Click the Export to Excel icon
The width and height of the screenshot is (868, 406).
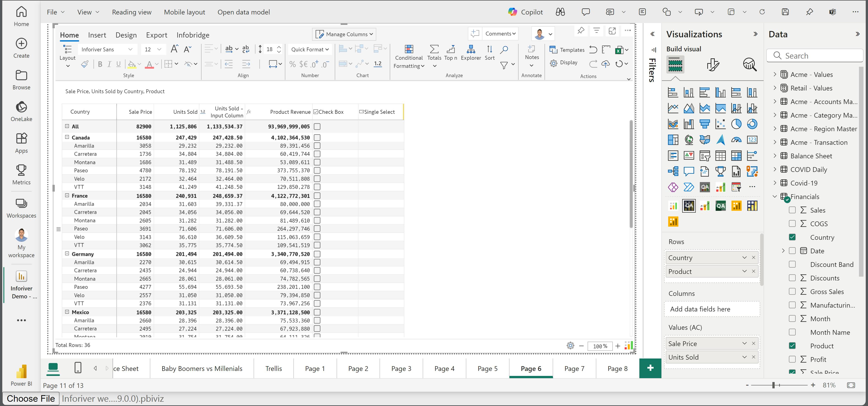pos(619,50)
